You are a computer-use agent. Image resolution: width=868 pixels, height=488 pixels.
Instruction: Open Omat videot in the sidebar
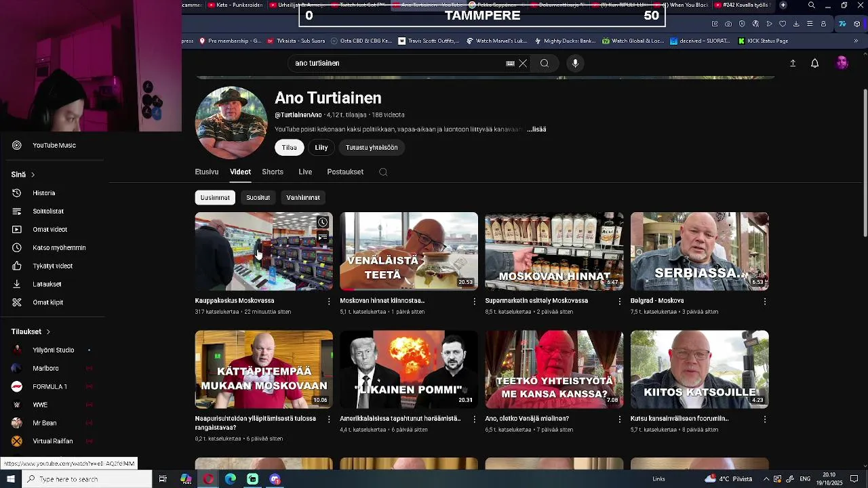coord(50,230)
